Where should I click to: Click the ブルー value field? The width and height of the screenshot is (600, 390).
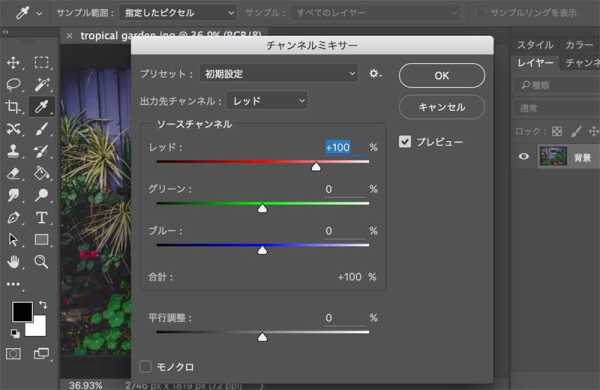344,231
